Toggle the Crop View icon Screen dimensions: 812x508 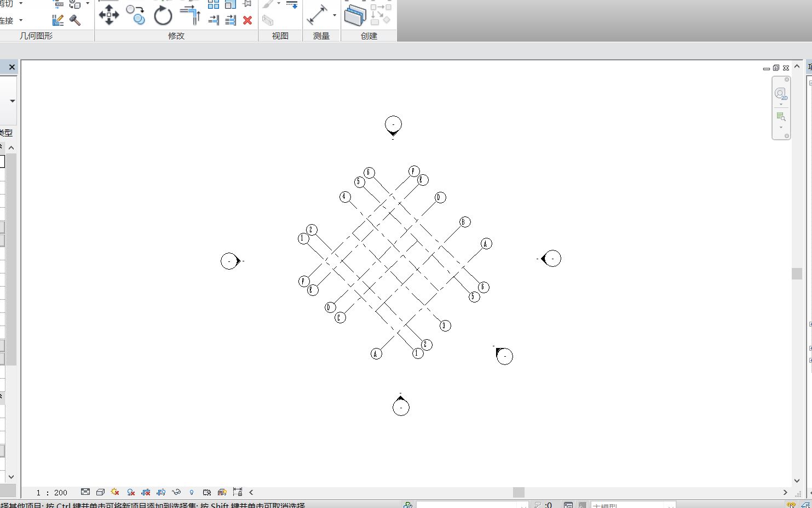click(146, 492)
